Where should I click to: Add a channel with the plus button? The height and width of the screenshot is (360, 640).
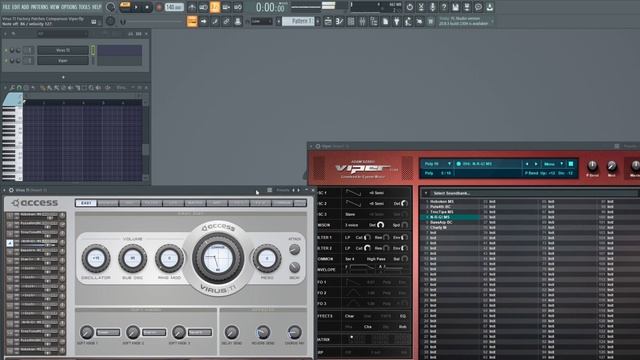(63, 77)
